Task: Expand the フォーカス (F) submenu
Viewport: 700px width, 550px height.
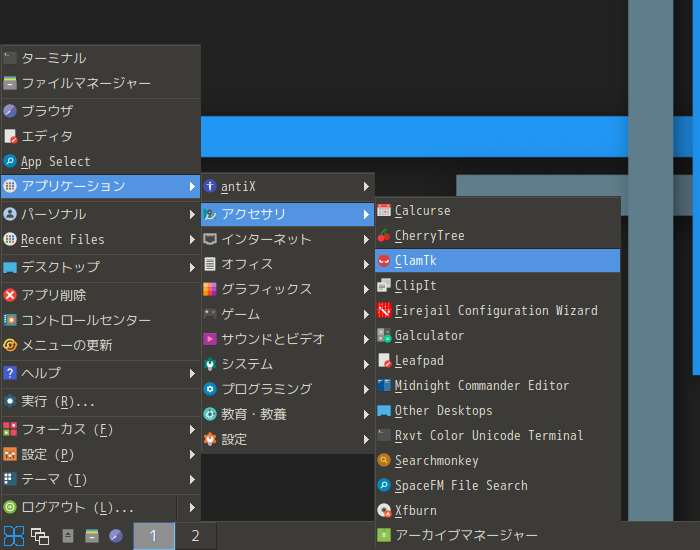Action: pyautogui.click(x=101, y=429)
